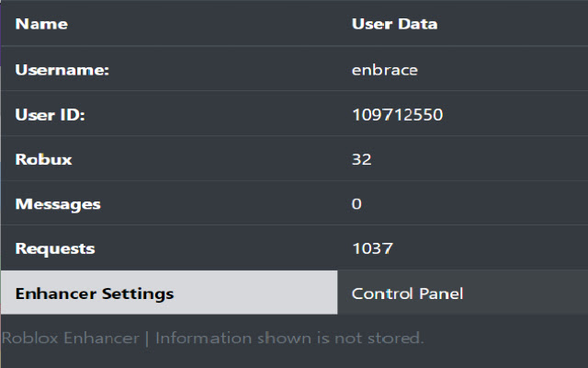
Task: Click the Roblox Enhancer footer name
Action: pos(70,338)
